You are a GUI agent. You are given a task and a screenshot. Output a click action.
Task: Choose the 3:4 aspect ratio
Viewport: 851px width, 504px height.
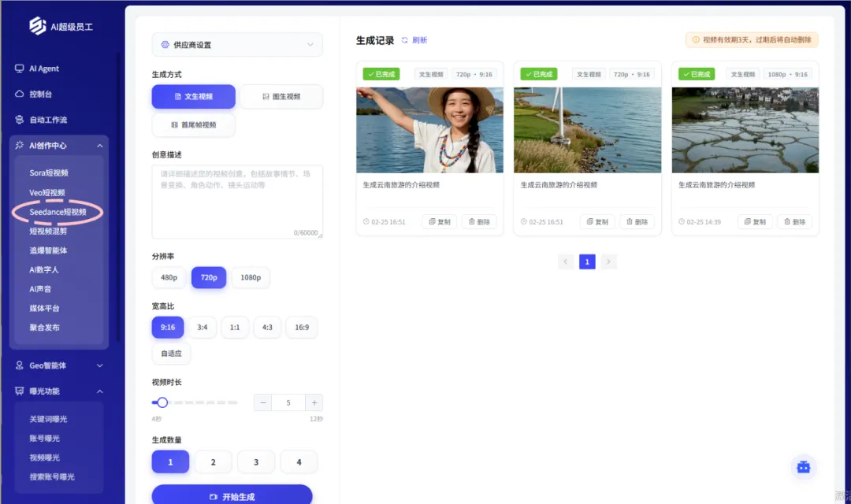point(203,327)
